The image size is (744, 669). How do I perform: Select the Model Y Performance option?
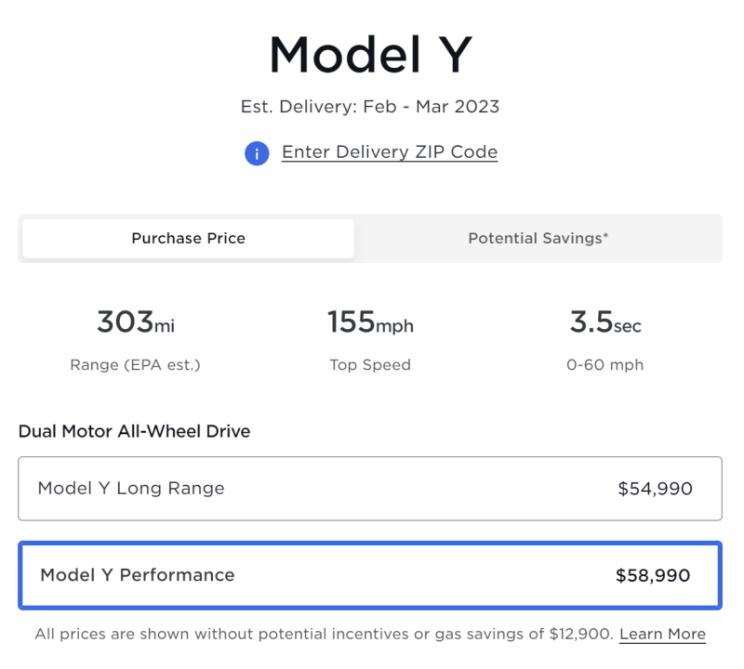coord(369,576)
